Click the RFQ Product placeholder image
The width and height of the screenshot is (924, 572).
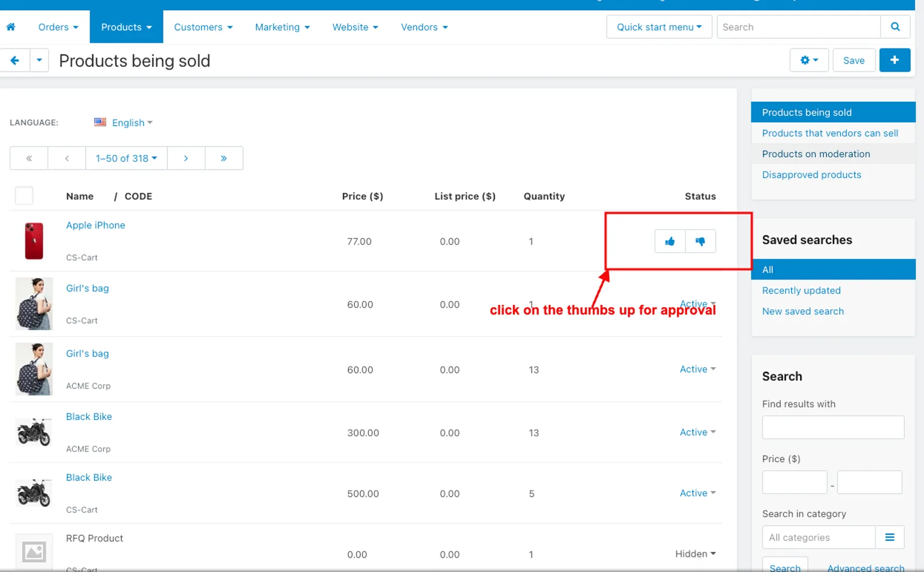tap(34, 552)
